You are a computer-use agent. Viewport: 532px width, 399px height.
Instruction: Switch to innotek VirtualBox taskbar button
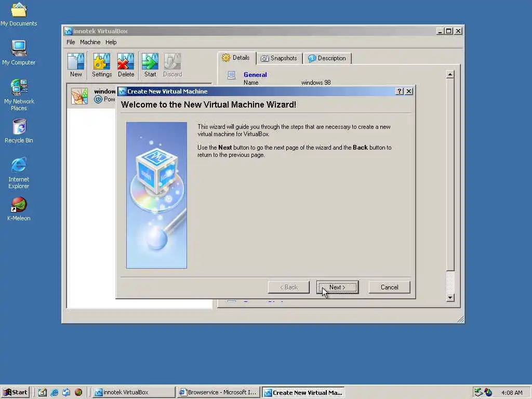134,392
